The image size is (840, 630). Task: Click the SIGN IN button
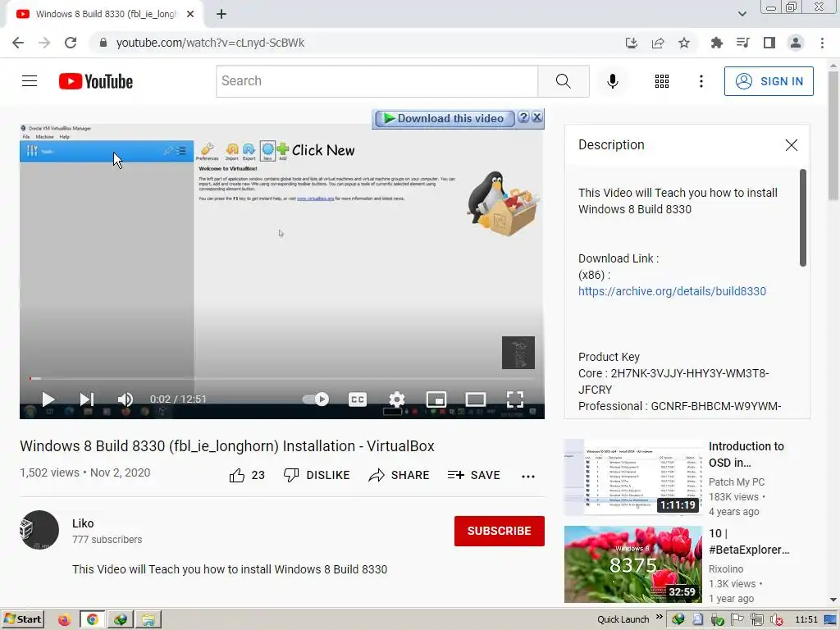768,81
